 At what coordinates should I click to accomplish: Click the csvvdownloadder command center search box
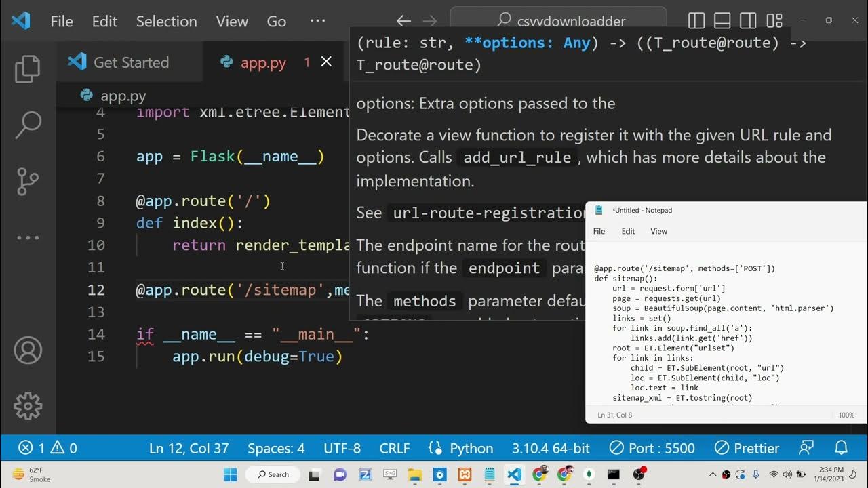[x=558, y=21]
